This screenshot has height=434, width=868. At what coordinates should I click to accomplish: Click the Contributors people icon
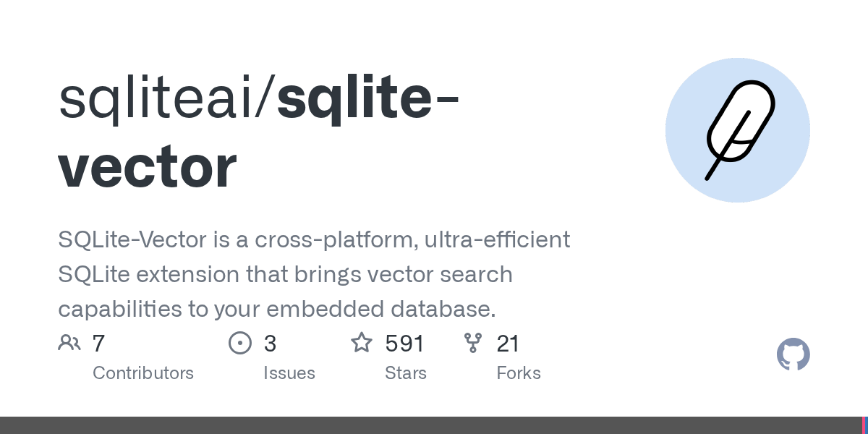pyautogui.click(x=69, y=343)
